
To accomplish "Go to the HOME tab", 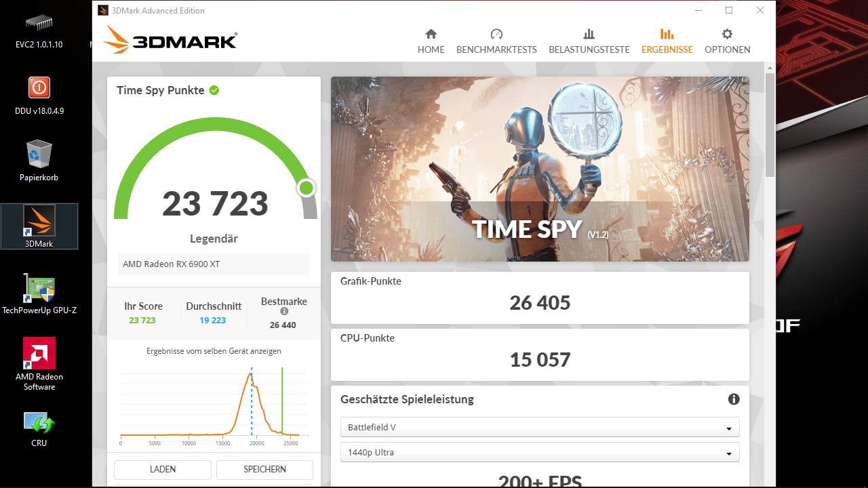I will pos(431,41).
